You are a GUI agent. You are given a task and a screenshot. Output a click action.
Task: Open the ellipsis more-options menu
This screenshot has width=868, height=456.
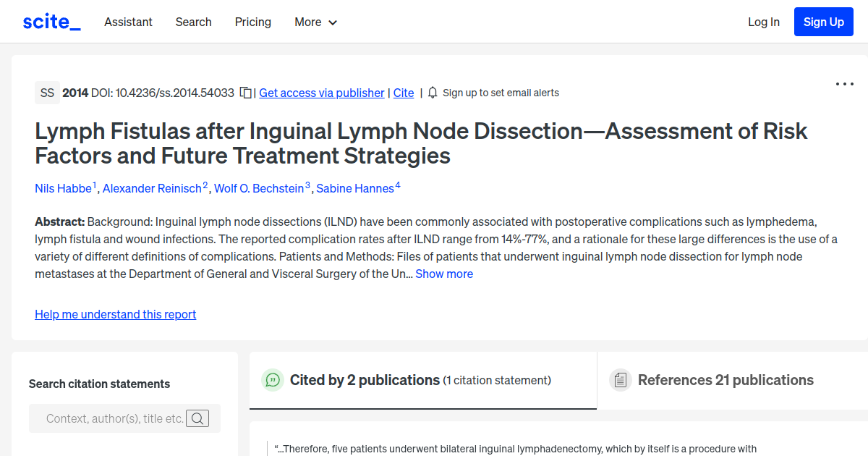[844, 84]
